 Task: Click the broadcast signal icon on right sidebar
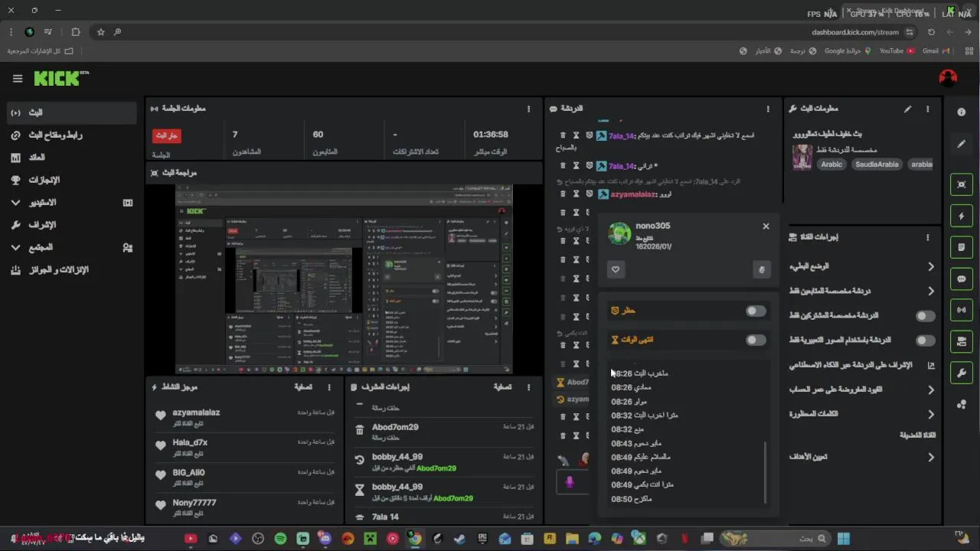pos(962,310)
